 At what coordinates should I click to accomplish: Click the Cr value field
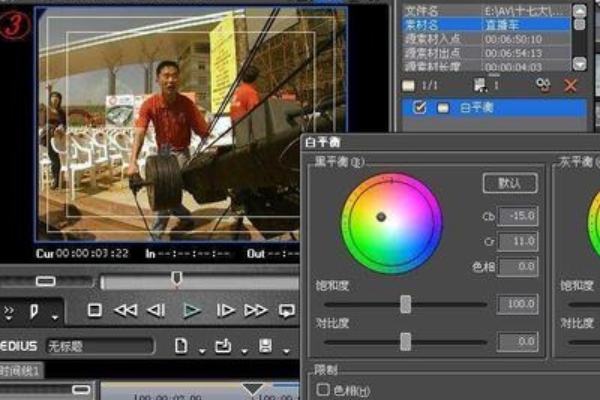click(517, 241)
